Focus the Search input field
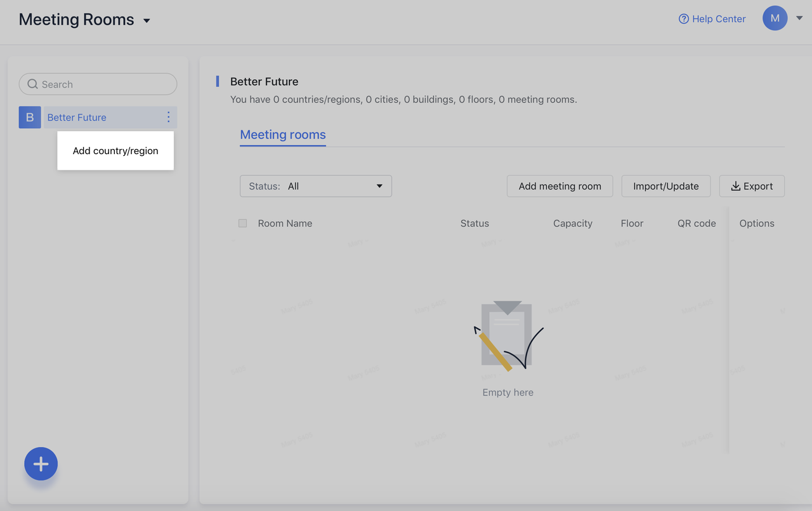 (x=98, y=84)
